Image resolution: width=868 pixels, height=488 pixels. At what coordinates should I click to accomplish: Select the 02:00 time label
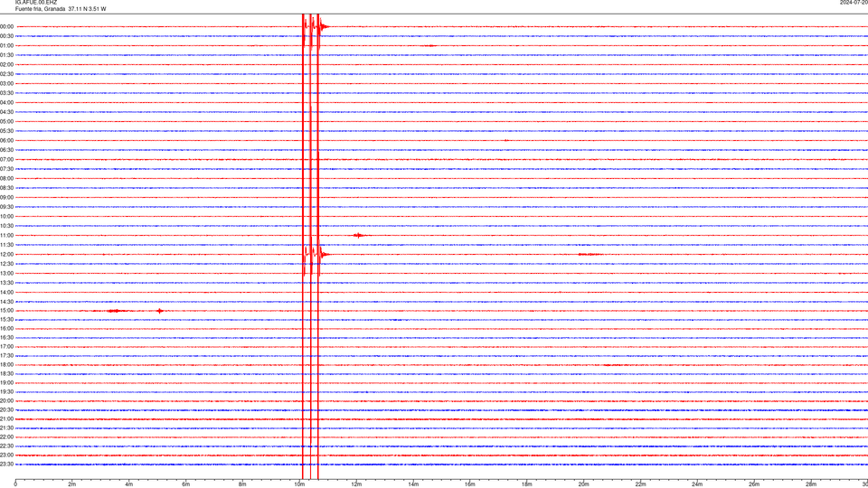pyautogui.click(x=6, y=65)
